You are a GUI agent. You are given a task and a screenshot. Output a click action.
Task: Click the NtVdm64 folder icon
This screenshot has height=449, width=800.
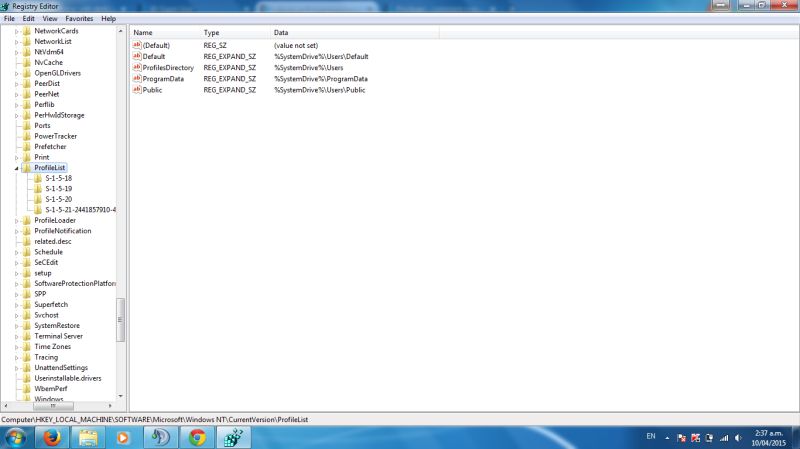(x=27, y=52)
